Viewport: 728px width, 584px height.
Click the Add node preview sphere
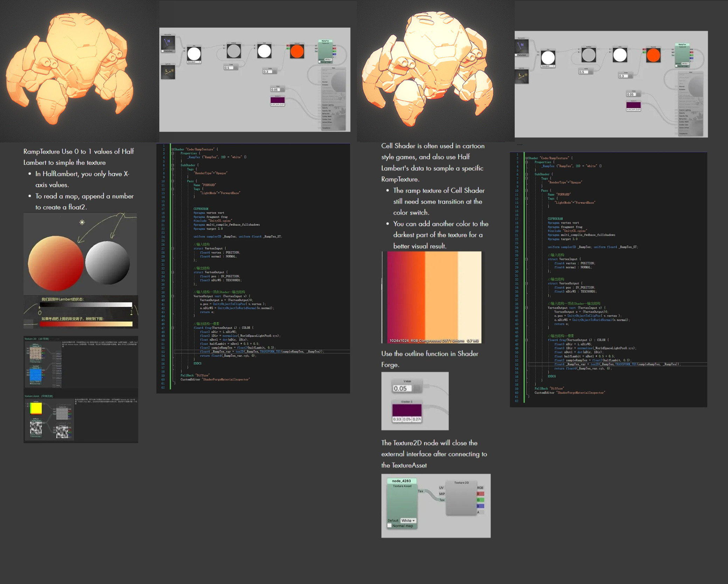coord(264,51)
